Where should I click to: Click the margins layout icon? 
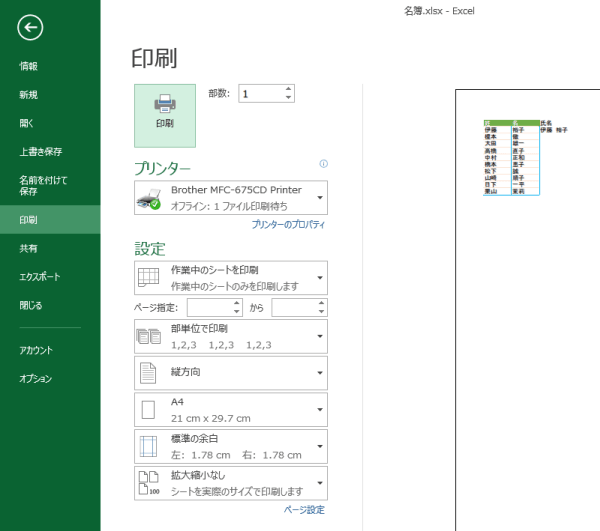(x=148, y=446)
